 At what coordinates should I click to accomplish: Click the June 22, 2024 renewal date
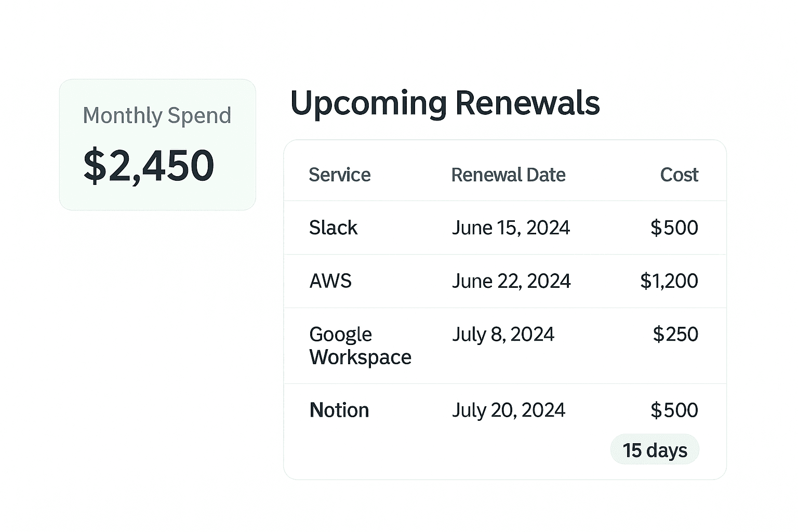click(511, 281)
